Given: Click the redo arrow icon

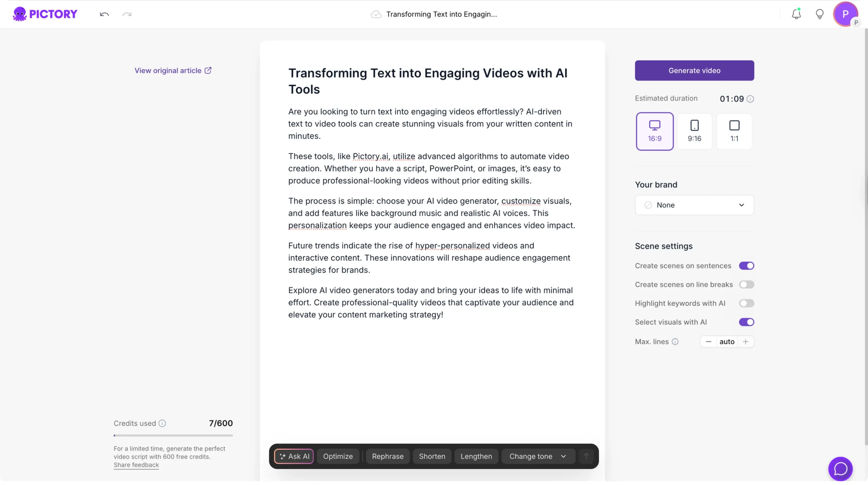Looking at the screenshot, I should (127, 14).
